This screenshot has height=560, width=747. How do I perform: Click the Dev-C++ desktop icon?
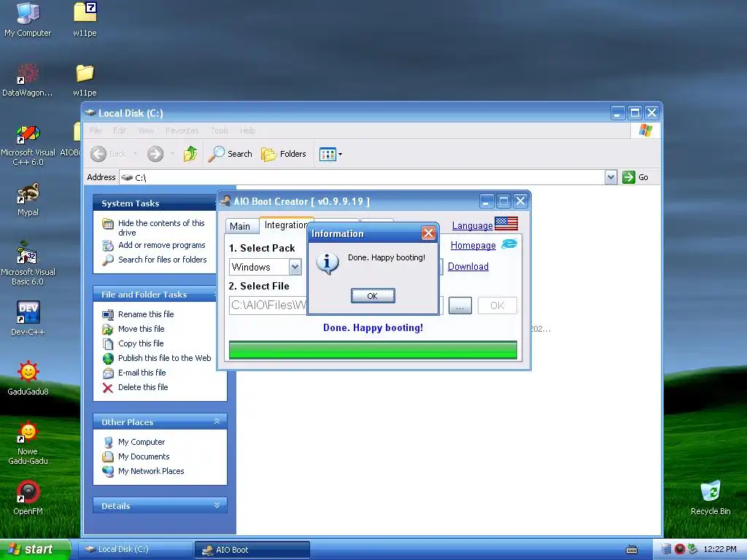coord(28,318)
